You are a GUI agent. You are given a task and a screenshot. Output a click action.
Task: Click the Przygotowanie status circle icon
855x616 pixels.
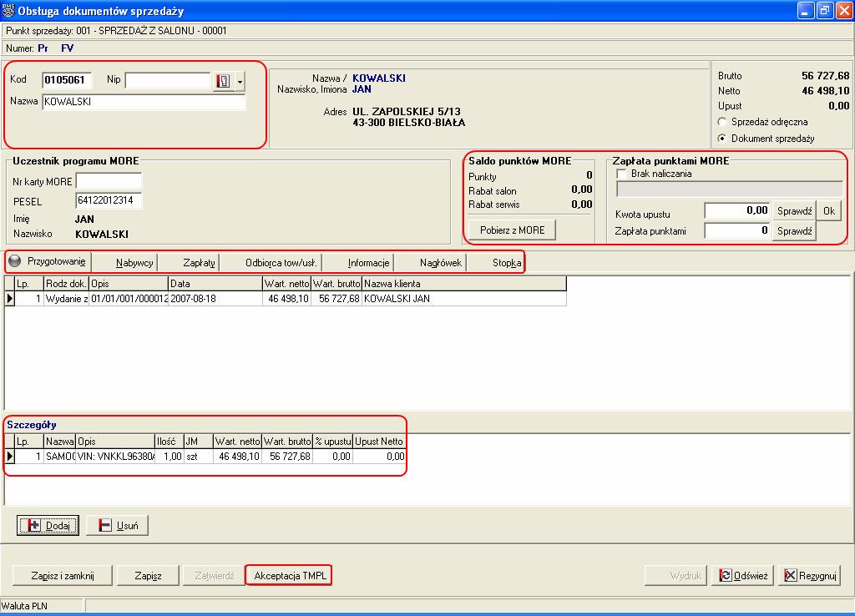click(15, 261)
